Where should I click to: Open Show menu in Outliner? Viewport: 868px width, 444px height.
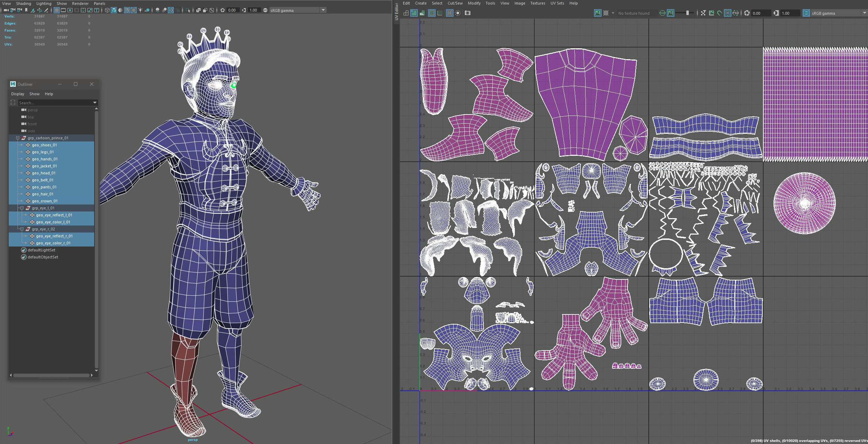34,94
